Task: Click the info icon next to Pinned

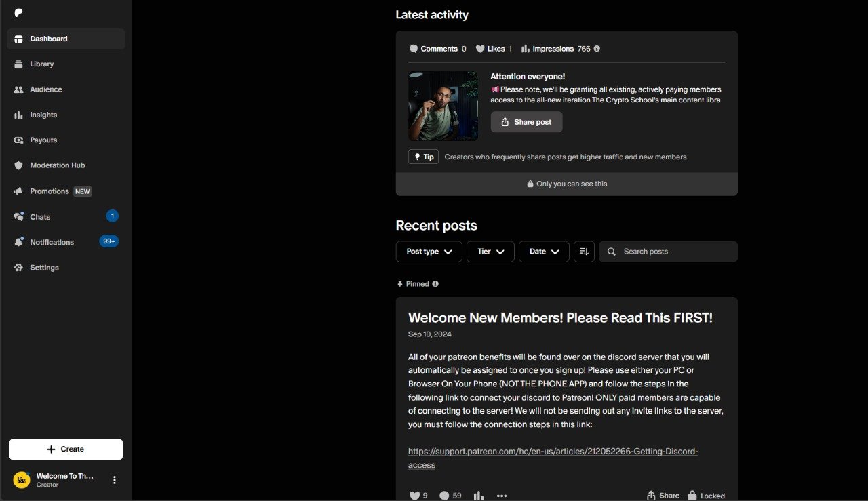Action: point(435,284)
